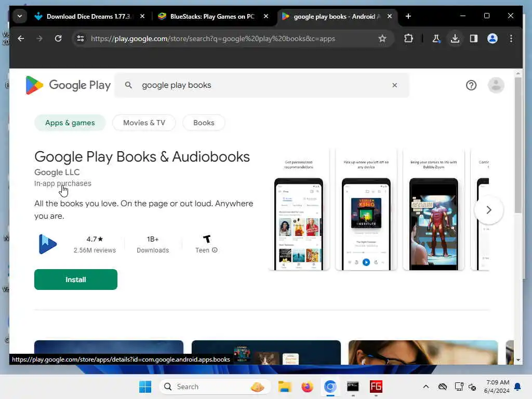Advance screenshots with the next arrow
The width and height of the screenshot is (532, 399).
tap(488, 210)
